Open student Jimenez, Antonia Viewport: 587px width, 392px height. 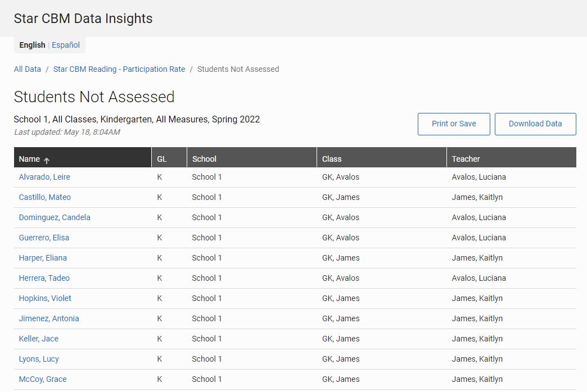tap(49, 318)
